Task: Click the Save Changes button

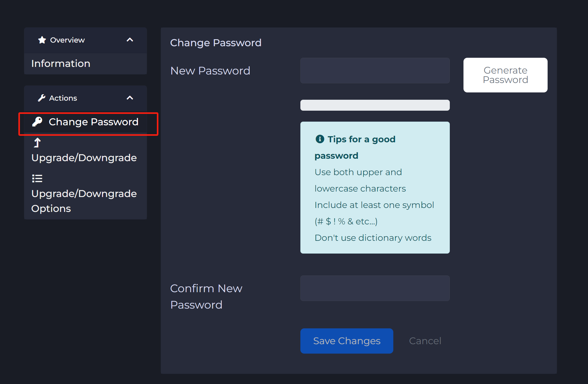Action: (347, 341)
